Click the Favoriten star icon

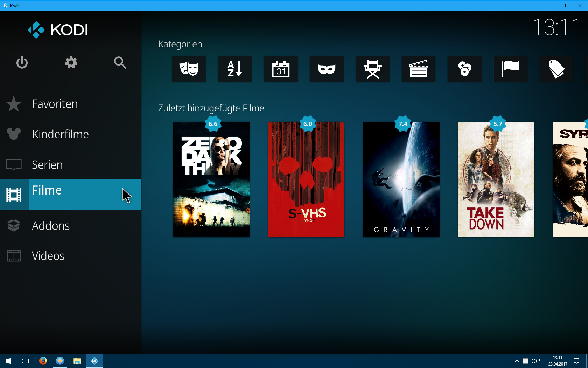[14, 104]
